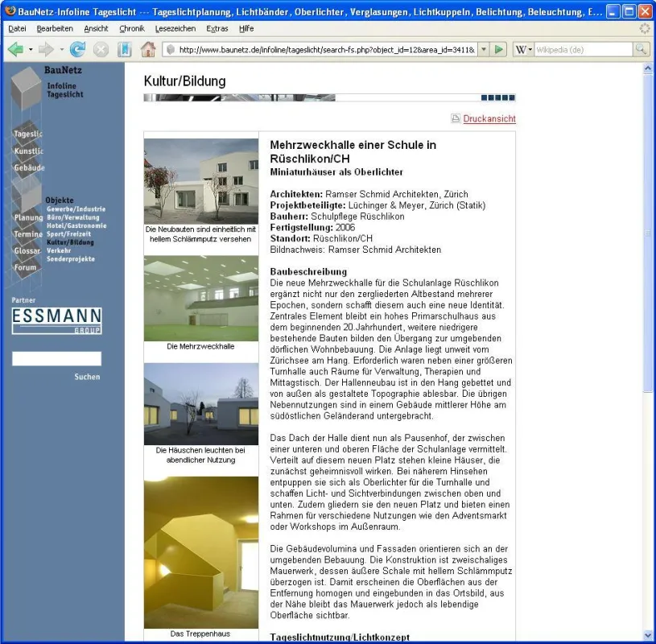Open the Tageslicht sidebar section
656x644 pixels.
pos(28,134)
